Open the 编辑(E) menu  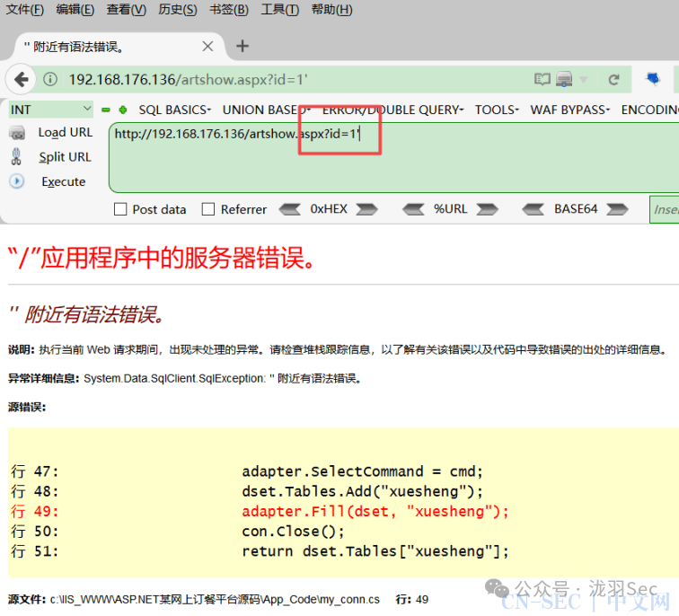tap(75, 10)
